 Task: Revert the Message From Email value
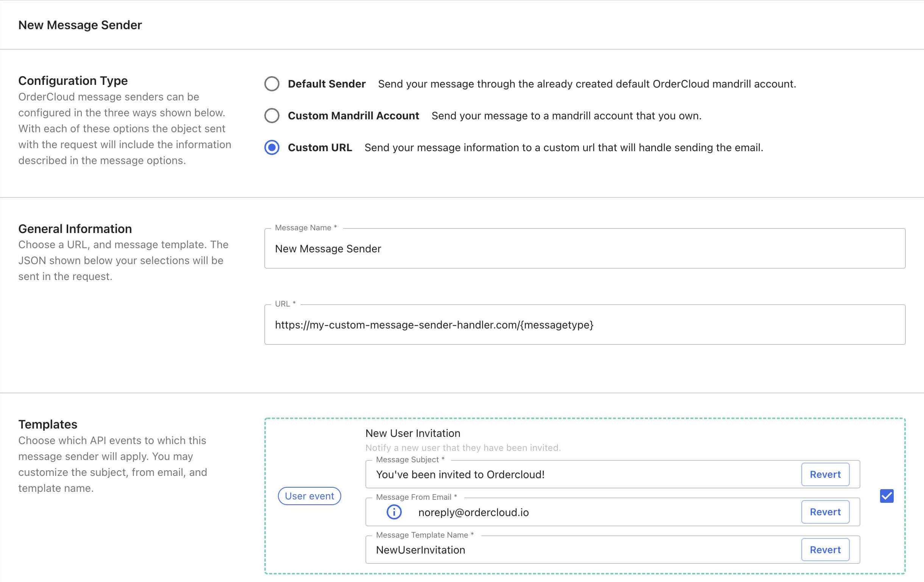click(825, 512)
